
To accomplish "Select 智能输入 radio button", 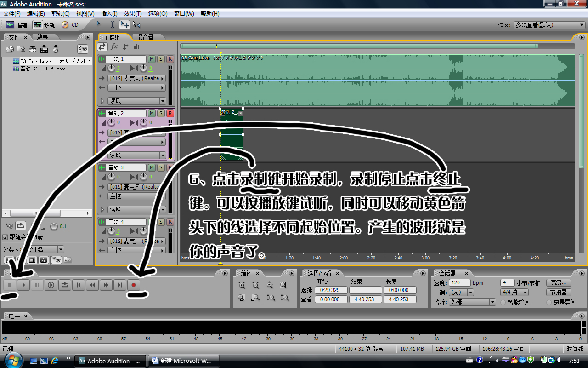I will coord(503,302).
